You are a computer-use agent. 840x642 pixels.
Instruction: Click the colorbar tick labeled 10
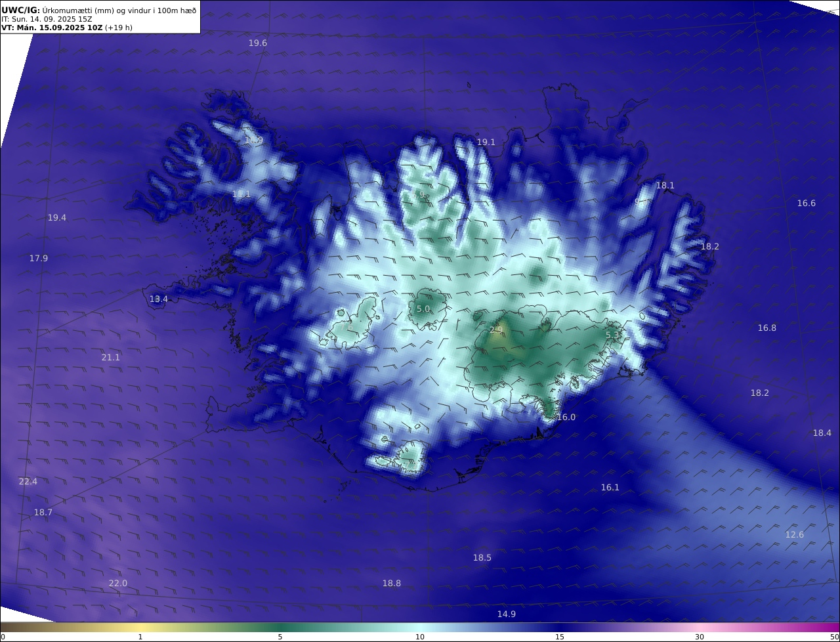pos(420,637)
